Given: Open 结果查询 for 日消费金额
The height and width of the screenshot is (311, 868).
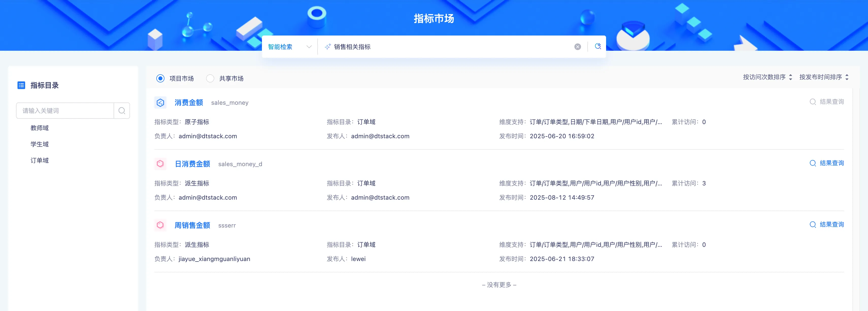Looking at the screenshot, I should pos(827,163).
